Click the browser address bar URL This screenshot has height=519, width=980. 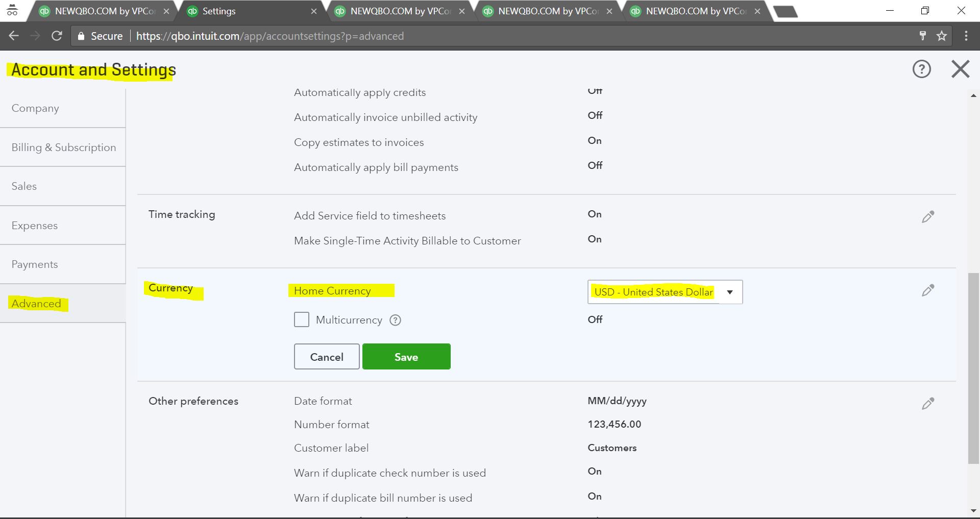269,36
